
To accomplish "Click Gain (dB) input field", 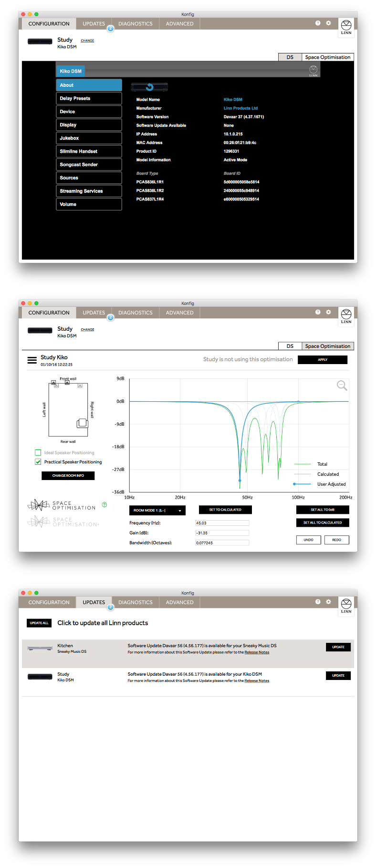I will (222, 533).
